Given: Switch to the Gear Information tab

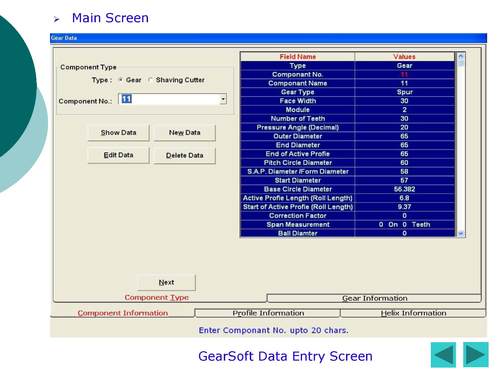Looking at the screenshot, I should 374,298.
